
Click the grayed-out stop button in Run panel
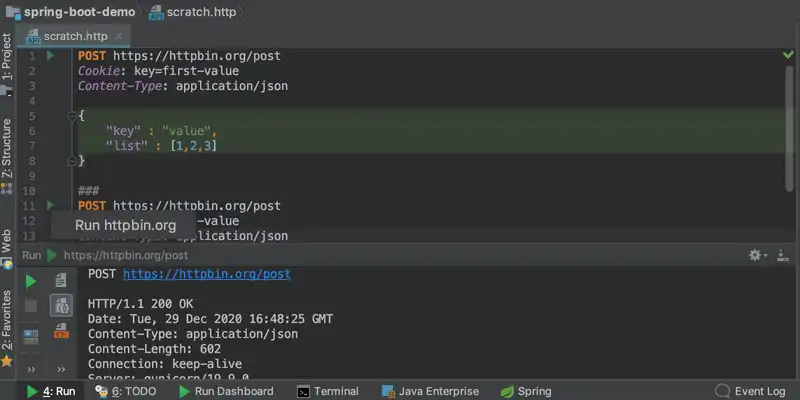click(31, 305)
